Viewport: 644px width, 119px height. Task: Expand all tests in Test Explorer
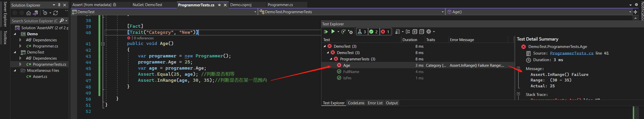click(415, 32)
